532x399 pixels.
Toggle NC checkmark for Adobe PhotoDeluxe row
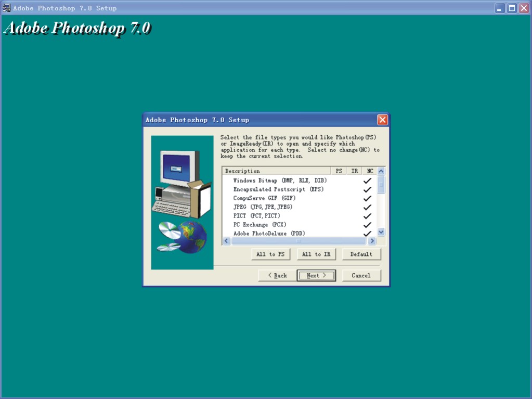pos(367,234)
